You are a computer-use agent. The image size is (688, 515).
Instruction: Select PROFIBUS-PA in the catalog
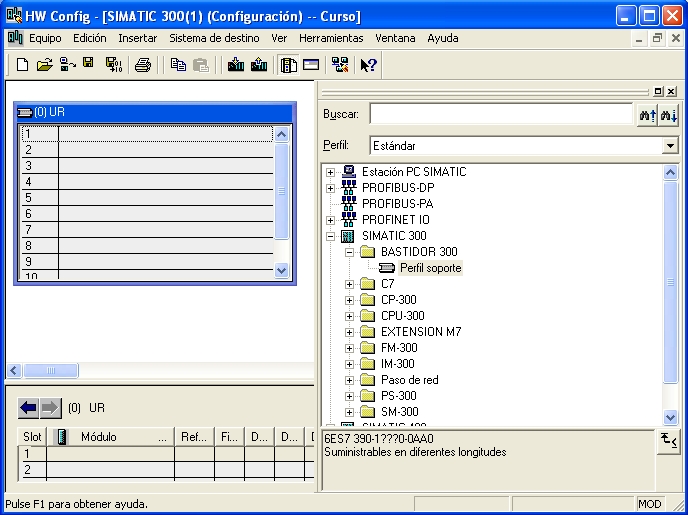tap(398, 204)
